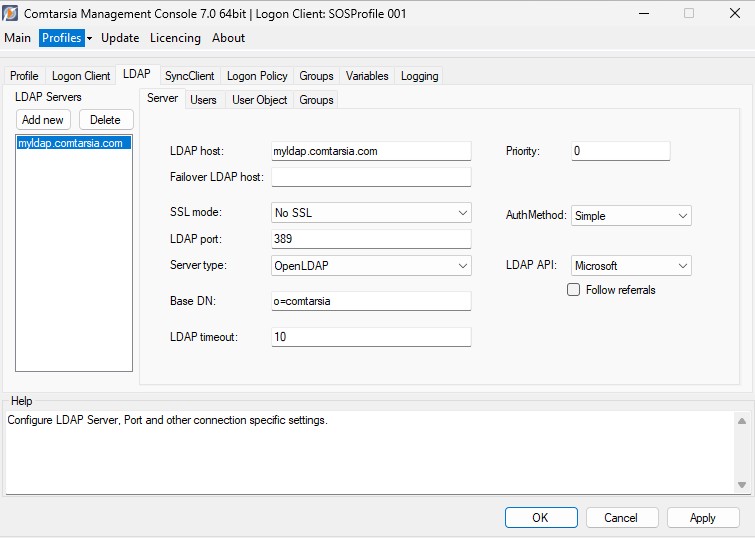755x538 pixels.
Task: Click the Help scrollbar up arrow
Action: coord(742,421)
